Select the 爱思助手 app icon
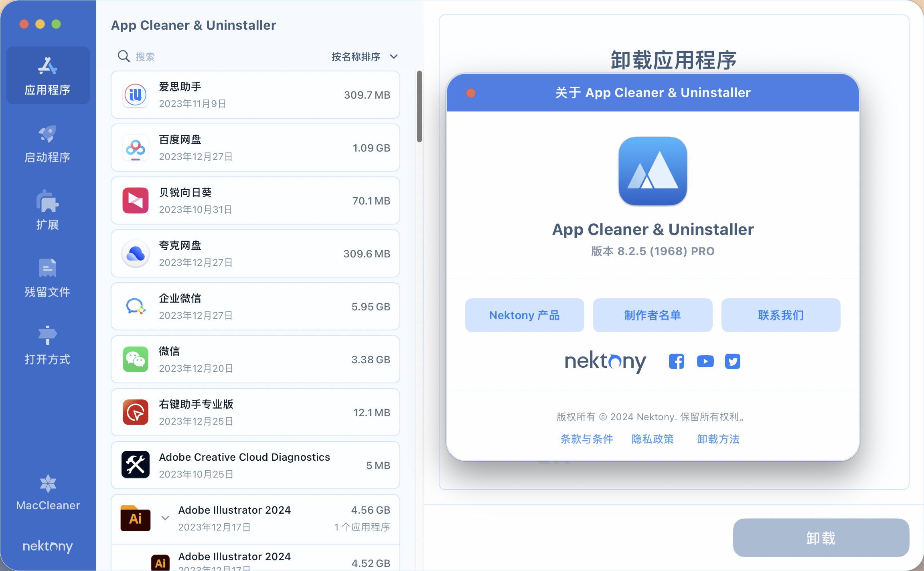 click(136, 95)
